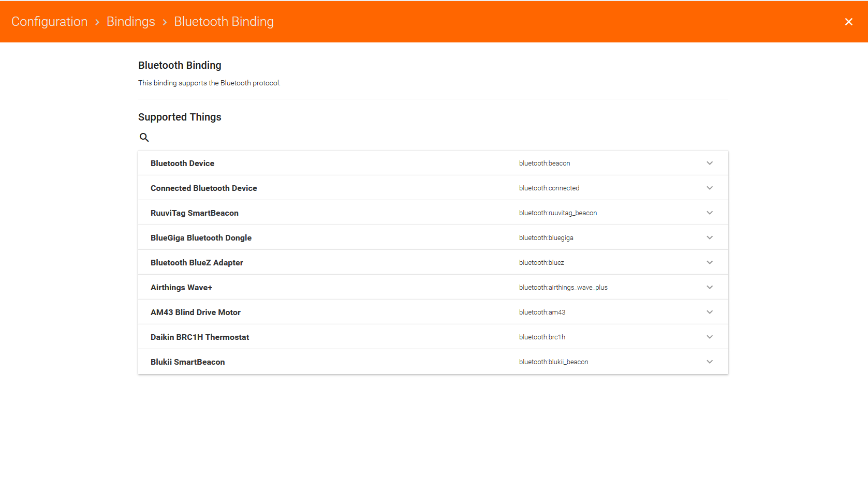Expand Blukii SmartBeacon chevron arrow
Image resolution: width=868 pixels, height=478 pixels.
coord(710,362)
